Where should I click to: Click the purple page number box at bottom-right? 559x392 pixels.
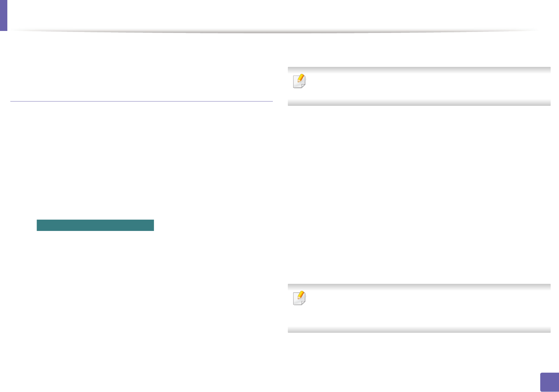[x=549, y=382]
